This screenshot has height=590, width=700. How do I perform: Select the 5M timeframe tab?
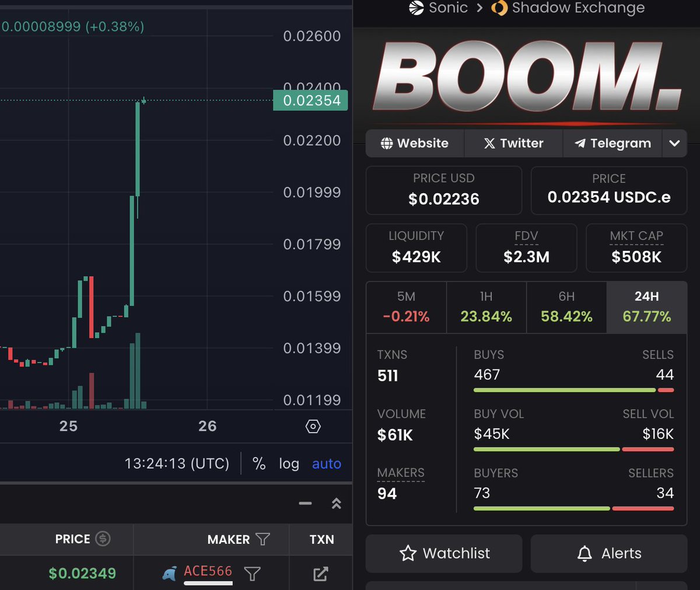point(406,308)
